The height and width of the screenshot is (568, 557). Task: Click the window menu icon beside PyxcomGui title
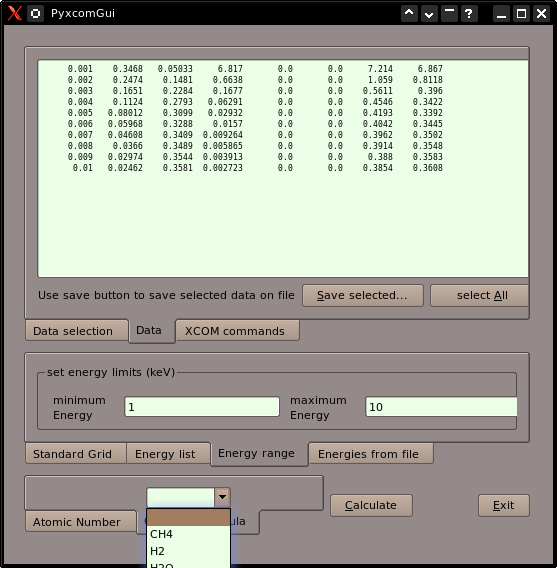tap(35, 13)
